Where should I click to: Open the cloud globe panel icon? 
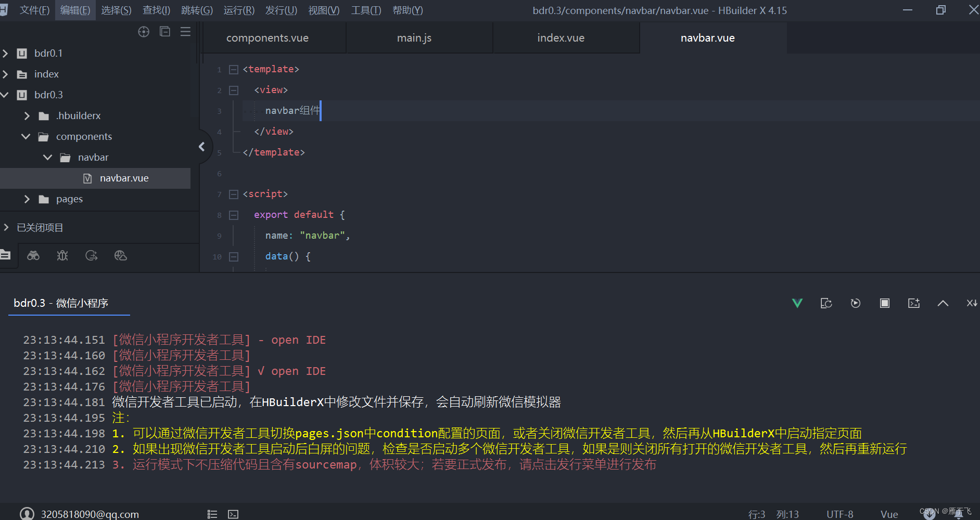point(121,255)
